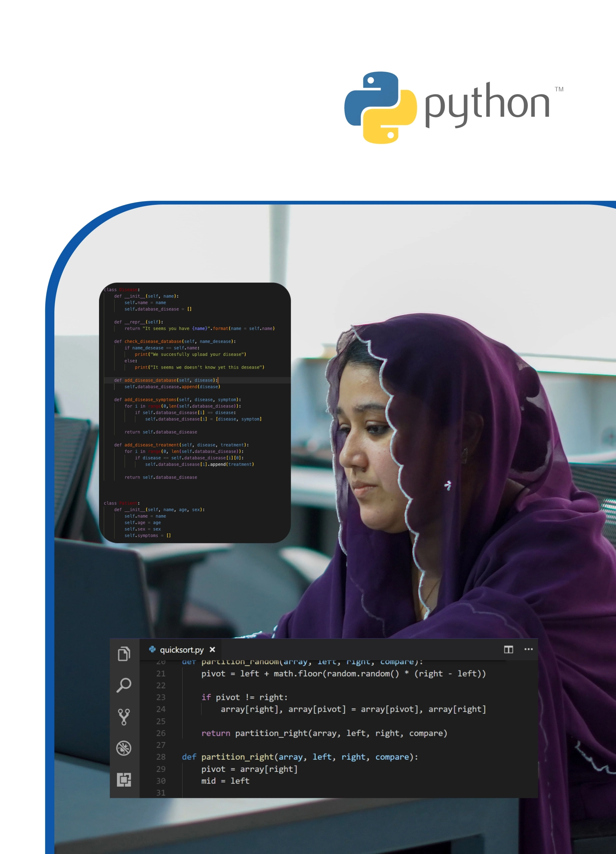
Task: Click 'self.age = age' in upper code panel
Action: (x=143, y=523)
